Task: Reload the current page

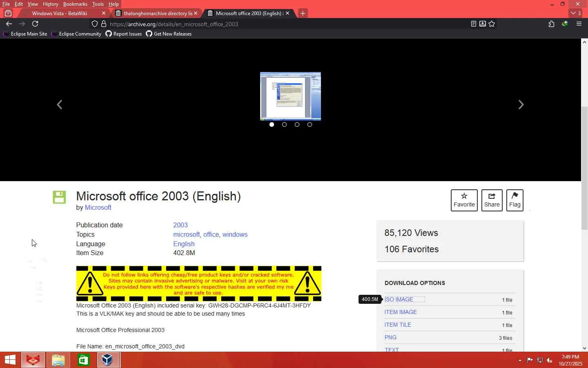Action: point(35,24)
